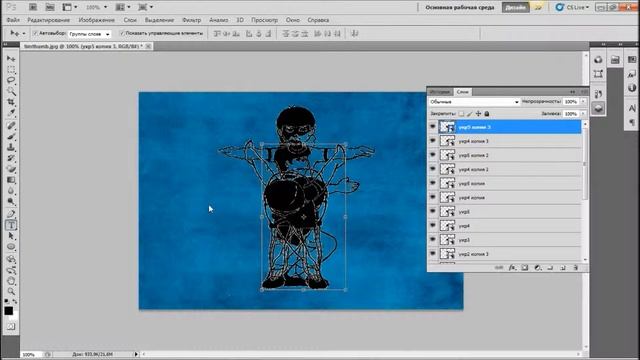Select the Blur tool
The width and height of the screenshot is (640, 360).
tap(11, 191)
